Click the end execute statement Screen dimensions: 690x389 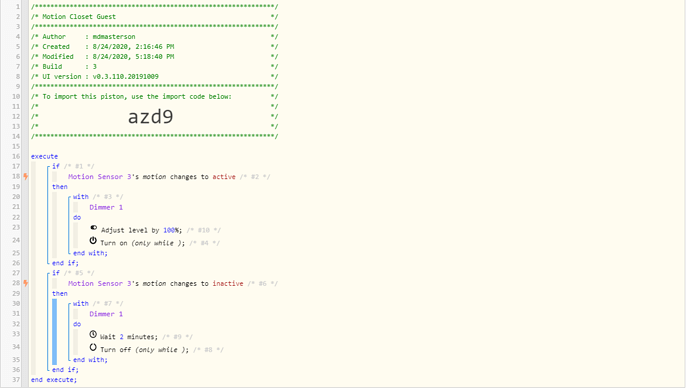pos(54,380)
